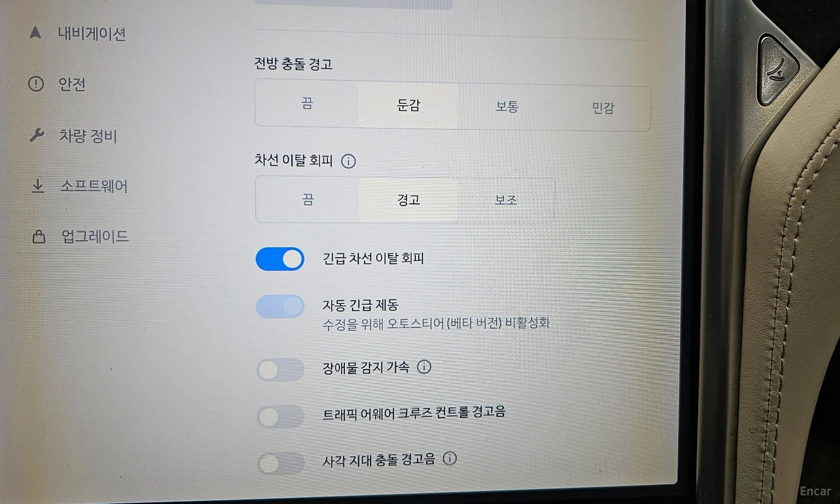Enable 사각 지대 충돌 경고음 toggle
The height and width of the screenshot is (504, 840).
281,463
